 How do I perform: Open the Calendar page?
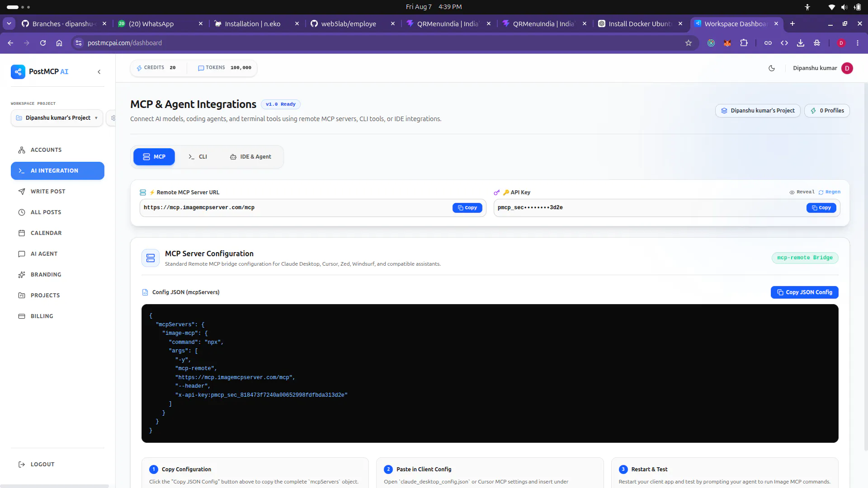pos(57,233)
